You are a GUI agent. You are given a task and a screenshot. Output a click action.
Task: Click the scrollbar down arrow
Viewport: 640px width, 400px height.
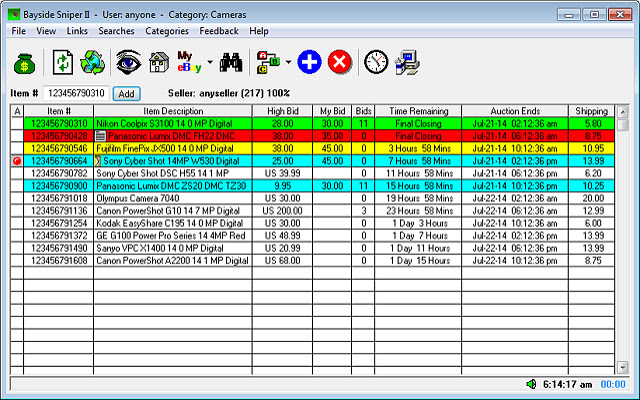pyautogui.click(x=622, y=367)
